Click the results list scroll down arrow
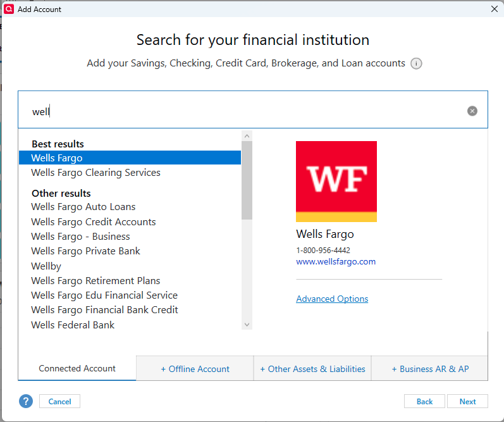Screen dimensions: 504x422 click(x=247, y=324)
